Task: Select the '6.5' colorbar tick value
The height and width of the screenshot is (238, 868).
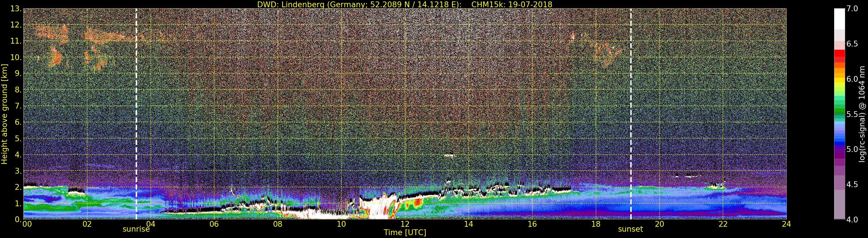Action: coord(852,44)
